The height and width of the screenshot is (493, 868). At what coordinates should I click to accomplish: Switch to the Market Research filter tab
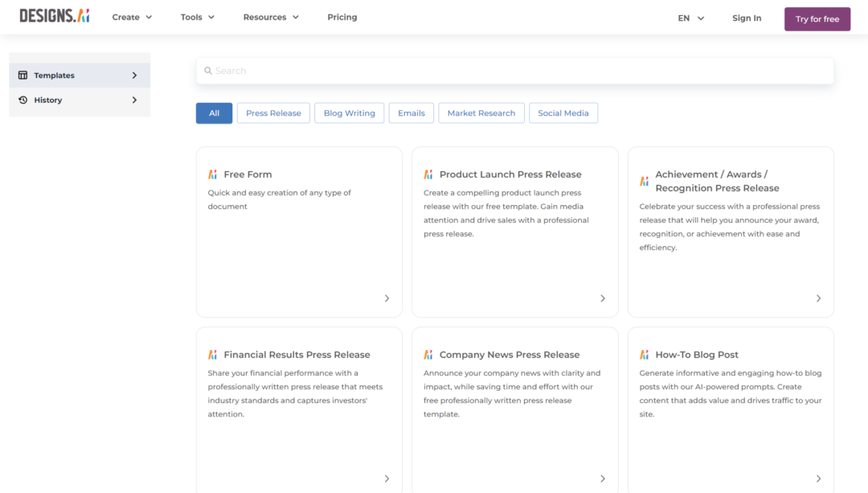[481, 113]
